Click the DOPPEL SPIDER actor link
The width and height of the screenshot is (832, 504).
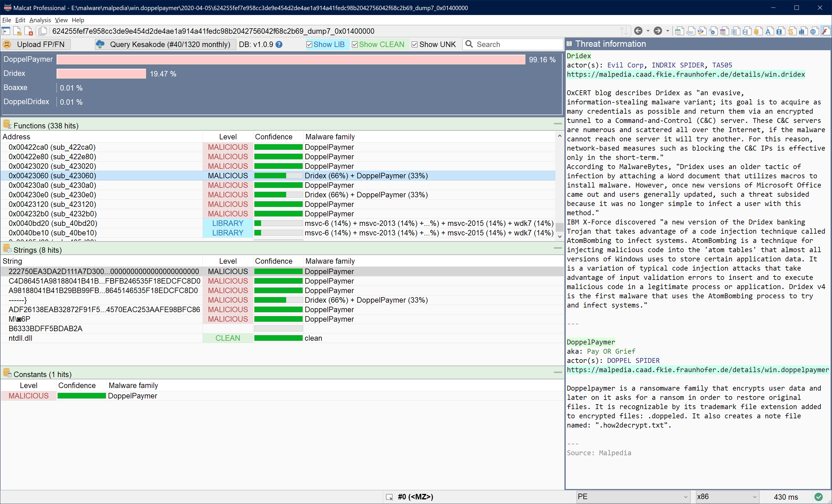633,361
